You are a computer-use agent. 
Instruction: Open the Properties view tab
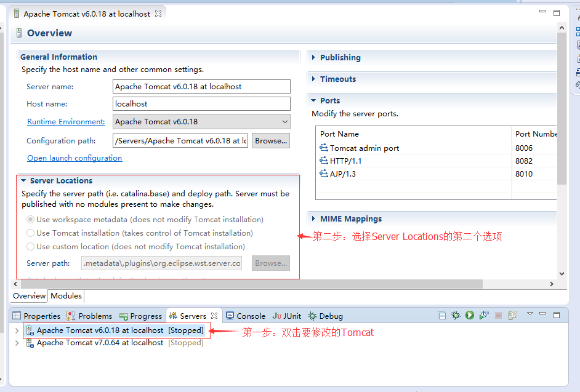click(36, 316)
